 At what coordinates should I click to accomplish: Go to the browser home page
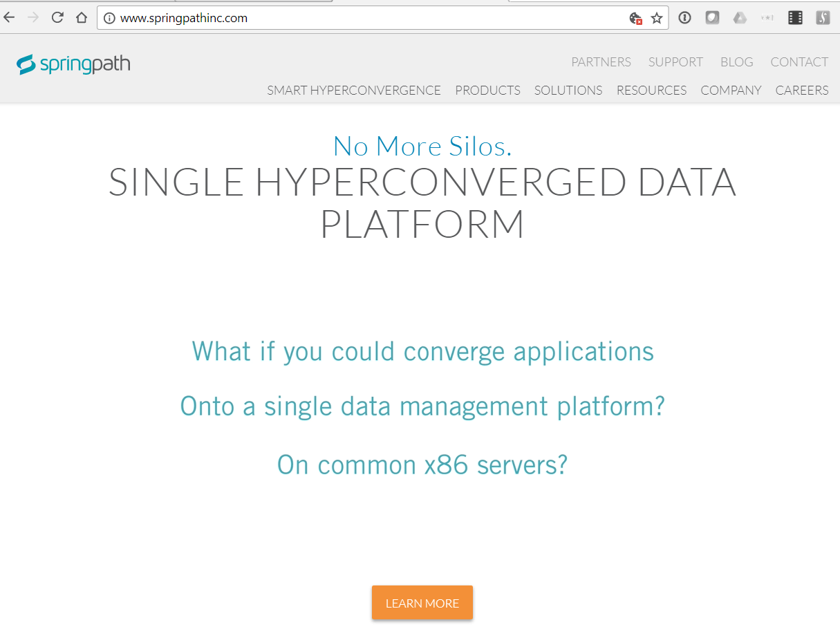coord(81,17)
